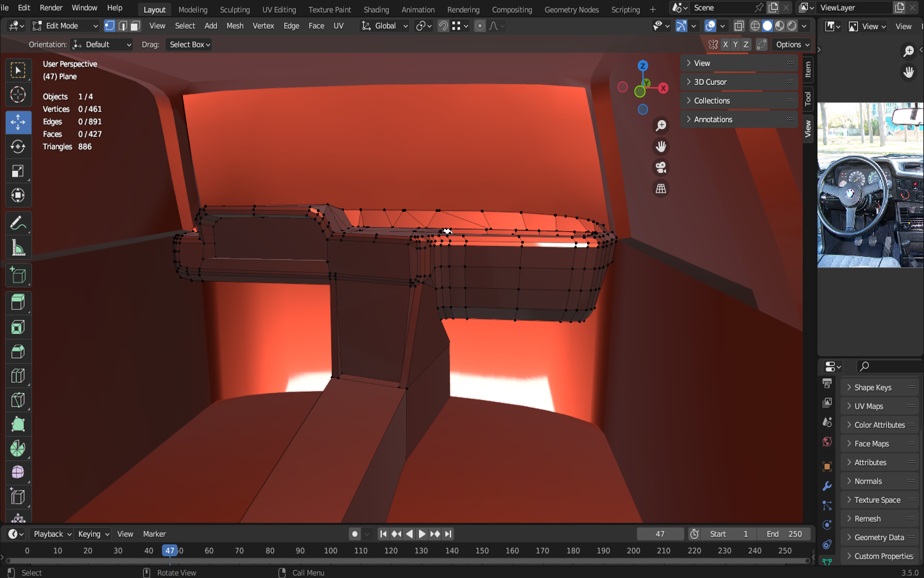Choose the Measure ruler tool

(18, 248)
